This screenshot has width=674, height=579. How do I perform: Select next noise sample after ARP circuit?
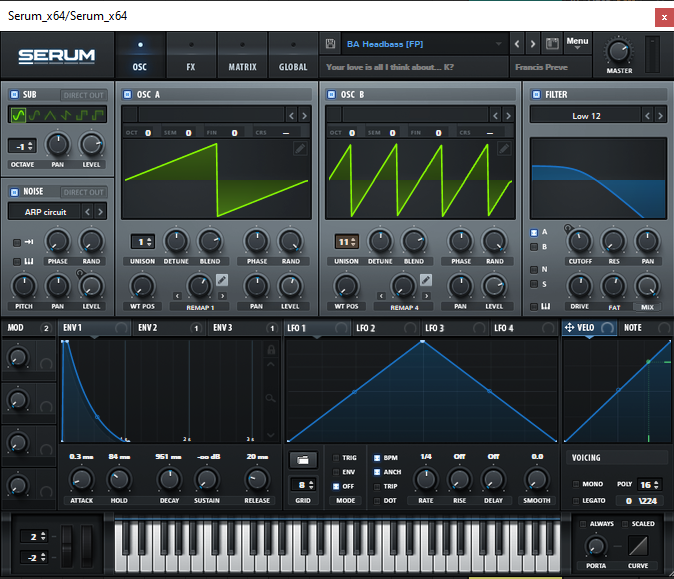coord(101,211)
